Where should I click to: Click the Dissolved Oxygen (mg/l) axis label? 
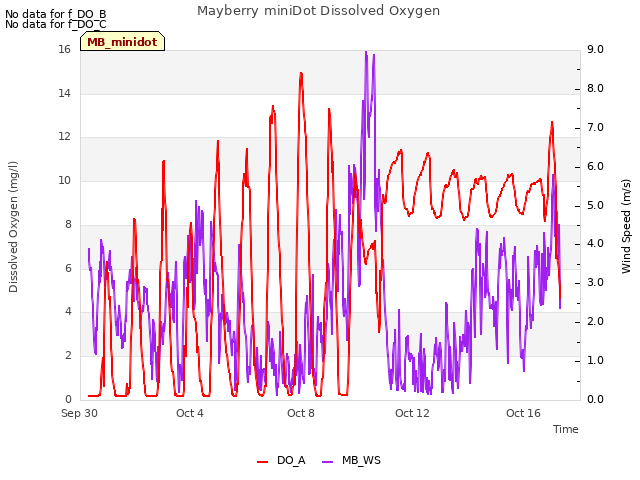point(13,227)
